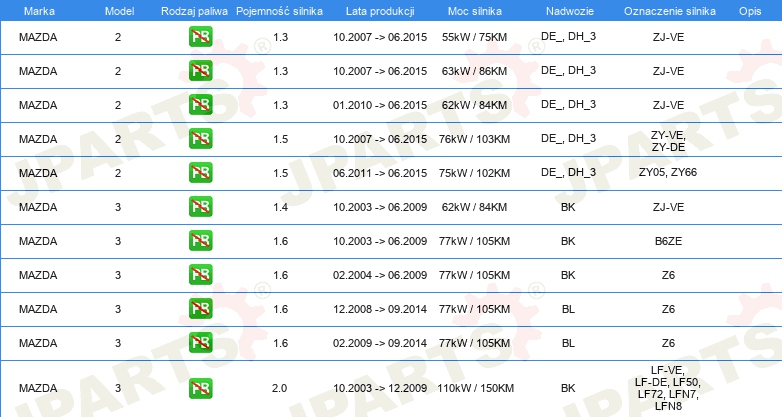
Task: Select the 63kW / 86KM power cell
Action: tap(474, 71)
